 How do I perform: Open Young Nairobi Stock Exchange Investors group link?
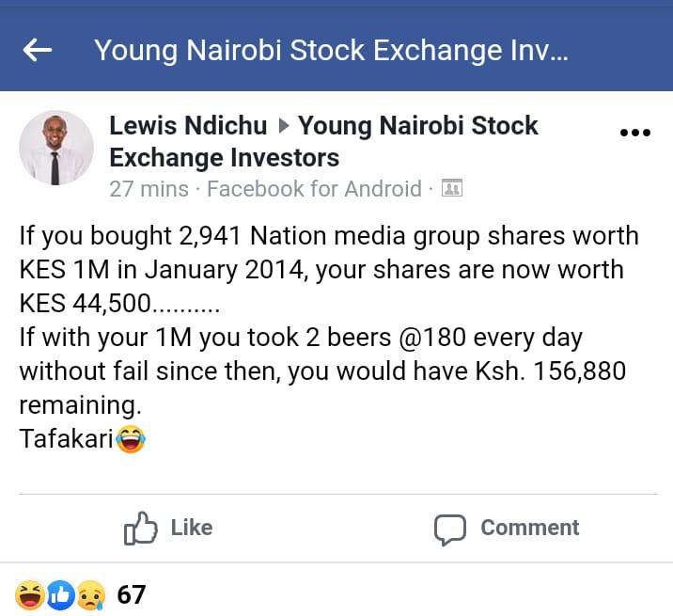[417, 126]
